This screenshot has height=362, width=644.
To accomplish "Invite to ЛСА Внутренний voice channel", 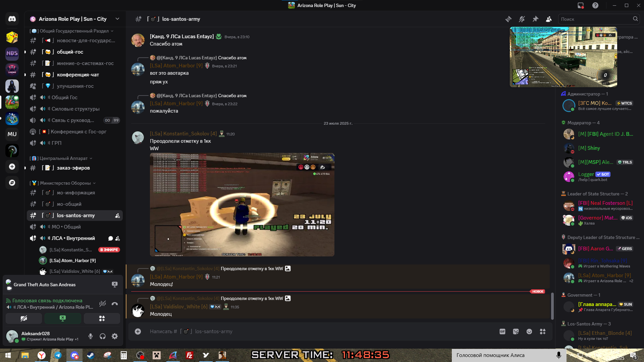I will click(117, 238).
